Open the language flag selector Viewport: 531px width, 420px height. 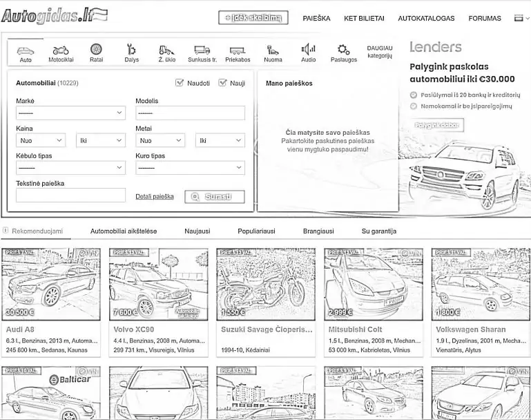521,18
